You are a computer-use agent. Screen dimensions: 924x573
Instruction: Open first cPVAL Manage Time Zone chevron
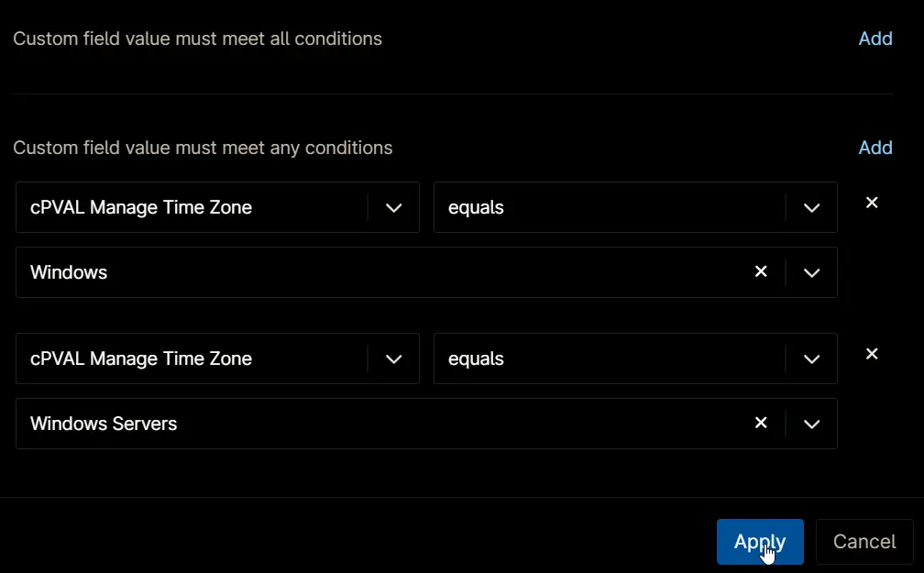point(393,207)
